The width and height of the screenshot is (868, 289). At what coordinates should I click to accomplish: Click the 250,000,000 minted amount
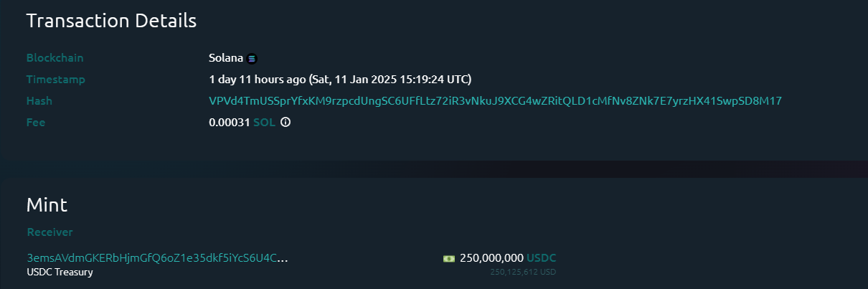click(491, 258)
